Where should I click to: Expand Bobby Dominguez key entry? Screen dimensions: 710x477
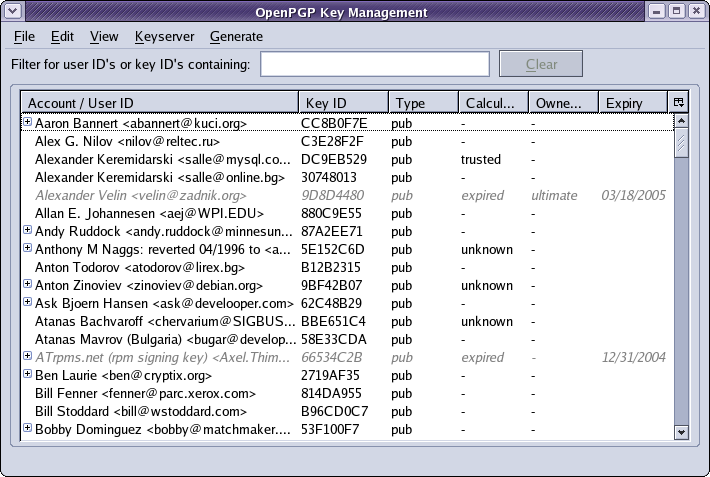(x=28, y=428)
